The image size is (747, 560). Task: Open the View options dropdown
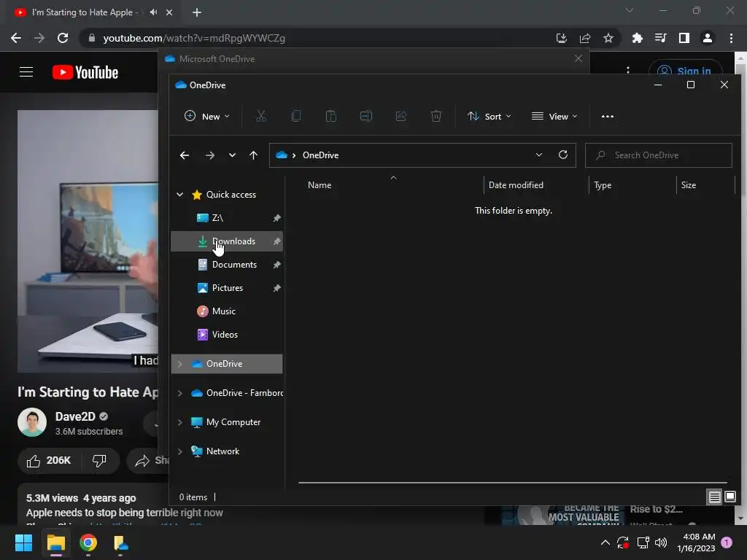(554, 116)
